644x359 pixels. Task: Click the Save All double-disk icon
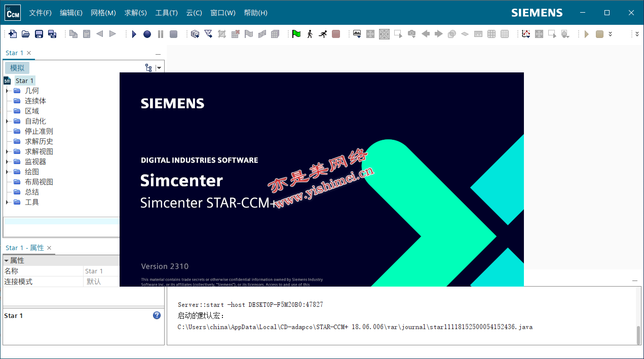tap(52, 34)
